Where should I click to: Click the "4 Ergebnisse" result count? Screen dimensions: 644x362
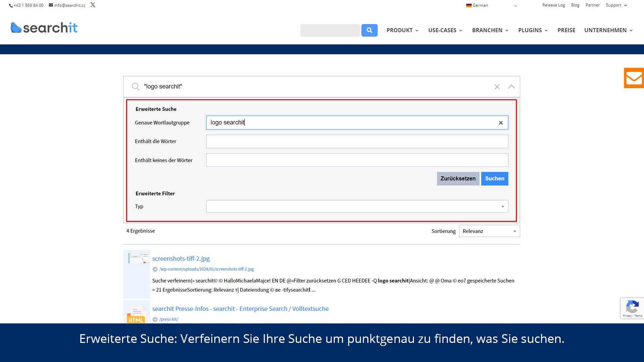coord(141,231)
